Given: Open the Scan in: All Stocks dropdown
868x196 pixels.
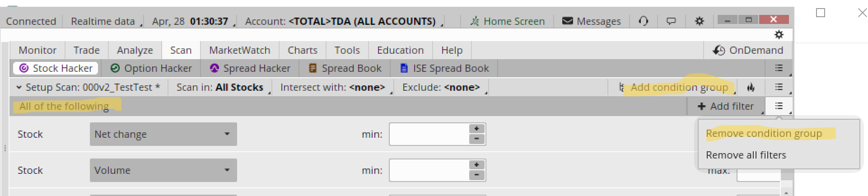Looking at the screenshot, I should coord(219,87).
